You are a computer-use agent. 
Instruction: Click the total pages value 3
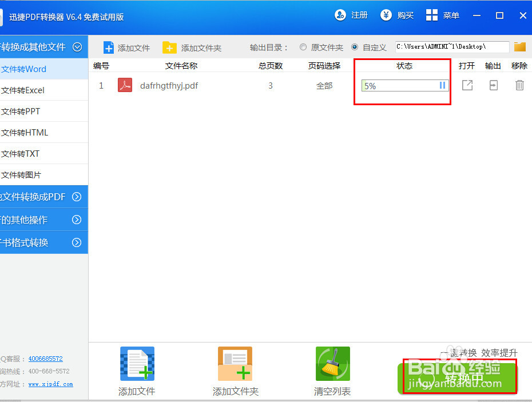pos(271,86)
